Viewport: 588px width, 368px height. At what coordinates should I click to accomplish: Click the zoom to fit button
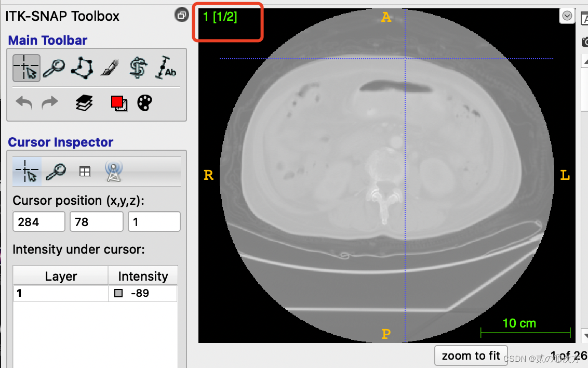coord(471,356)
